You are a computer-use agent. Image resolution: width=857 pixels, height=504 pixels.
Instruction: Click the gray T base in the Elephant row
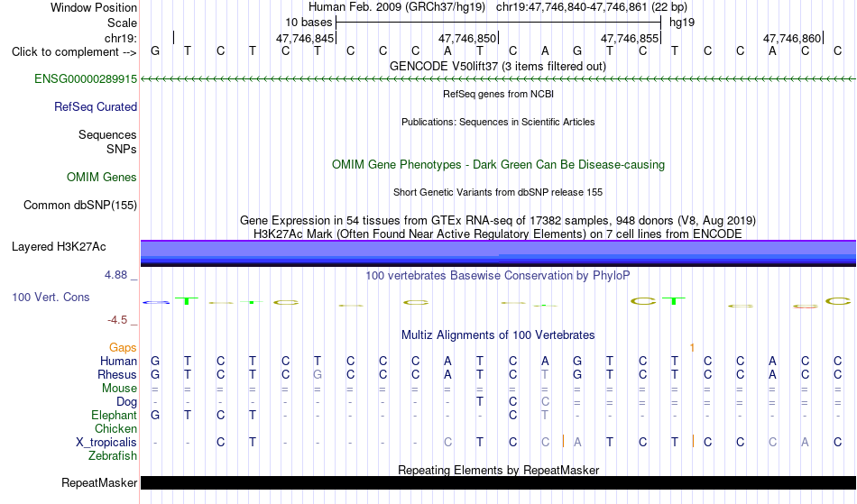(x=545, y=416)
